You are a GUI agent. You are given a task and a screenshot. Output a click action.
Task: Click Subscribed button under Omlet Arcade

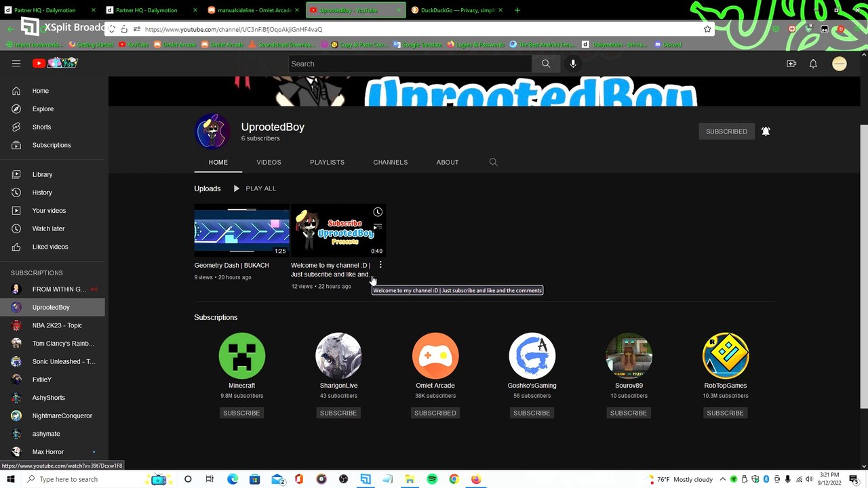coord(435,413)
